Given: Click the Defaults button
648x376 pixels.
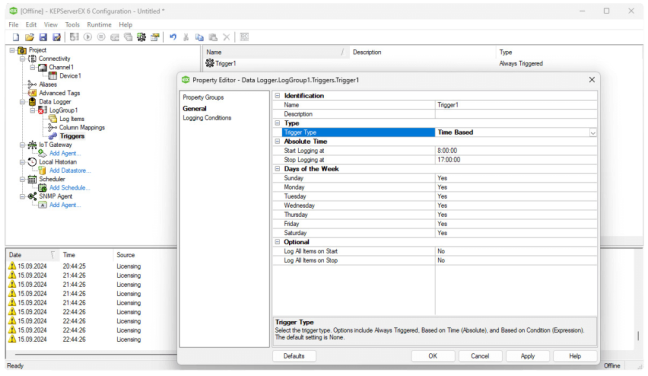Looking at the screenshot, I should click(294, 356).
